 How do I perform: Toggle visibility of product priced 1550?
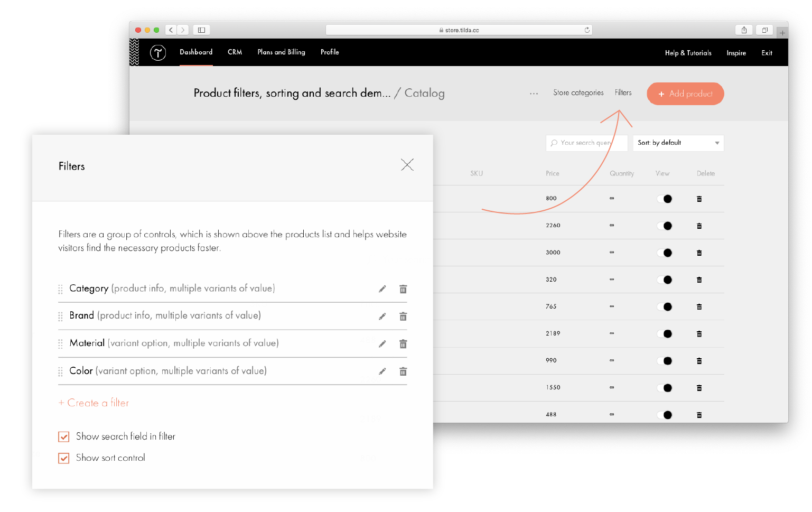tap(665, 388)
